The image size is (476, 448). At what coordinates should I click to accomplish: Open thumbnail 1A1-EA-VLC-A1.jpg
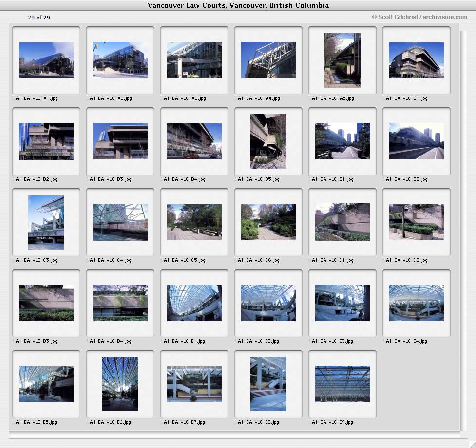coord(46,60)
